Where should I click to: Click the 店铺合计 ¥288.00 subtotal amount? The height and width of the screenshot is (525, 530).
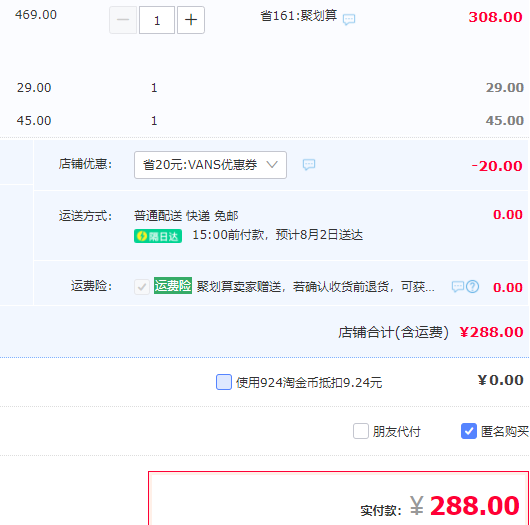coord(491,332)
